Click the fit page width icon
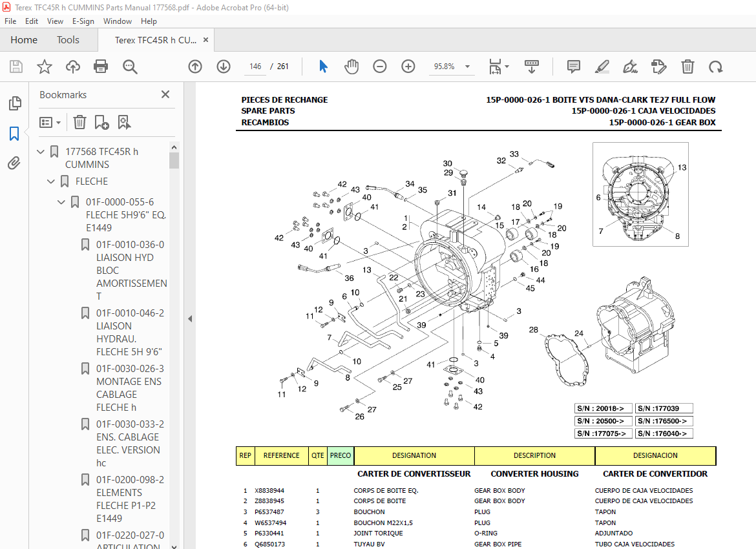The image size is (756, 549). [495, 67]
